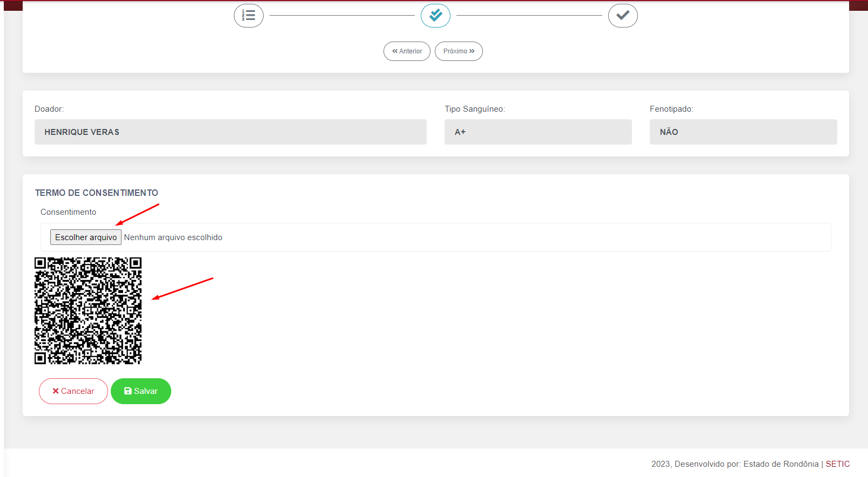
Task: Click the Consentimento label
Action: pyautogui.click(x=68, y=212)
